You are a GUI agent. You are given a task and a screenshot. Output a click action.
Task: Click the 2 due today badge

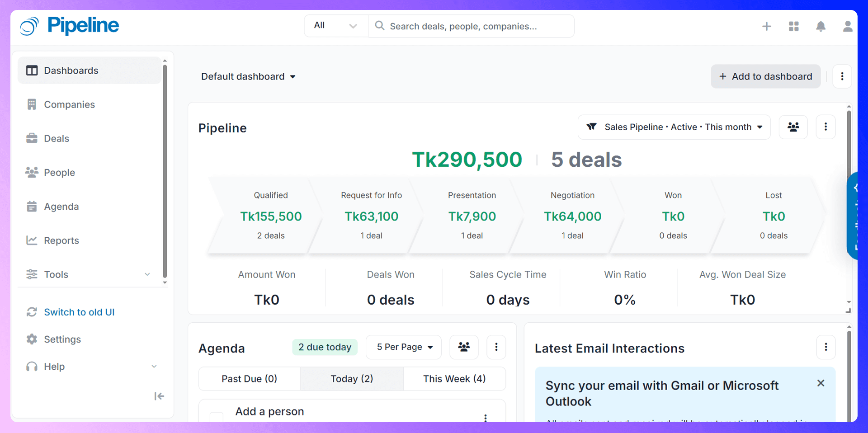[x=325, y=347]
